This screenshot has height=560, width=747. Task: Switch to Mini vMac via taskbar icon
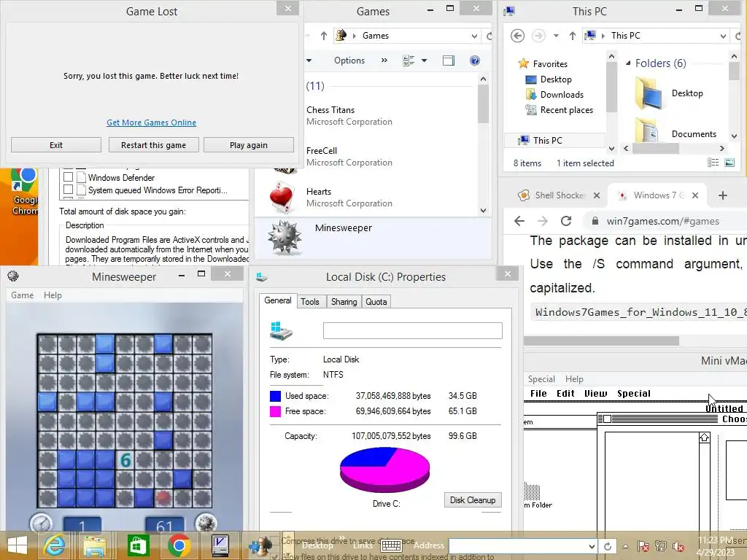[x=220, y=545]
